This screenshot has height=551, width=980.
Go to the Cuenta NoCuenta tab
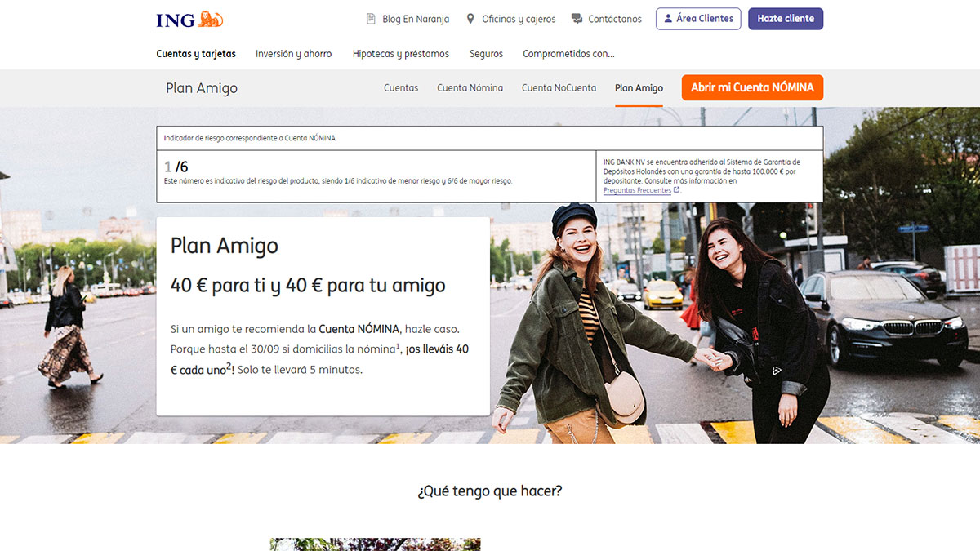(559, 88)
